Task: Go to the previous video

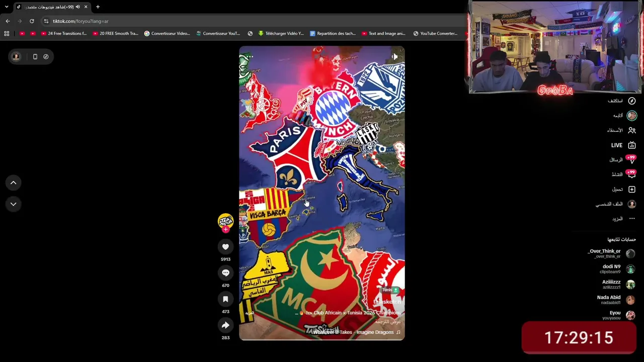Action: click(x=14, y=183)
